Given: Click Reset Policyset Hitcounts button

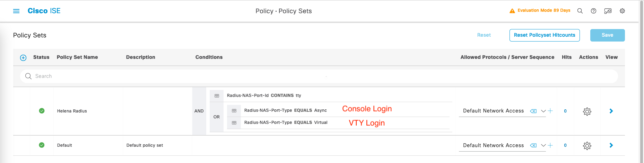Looking at the screenshot, I should (x=545, y=35).
